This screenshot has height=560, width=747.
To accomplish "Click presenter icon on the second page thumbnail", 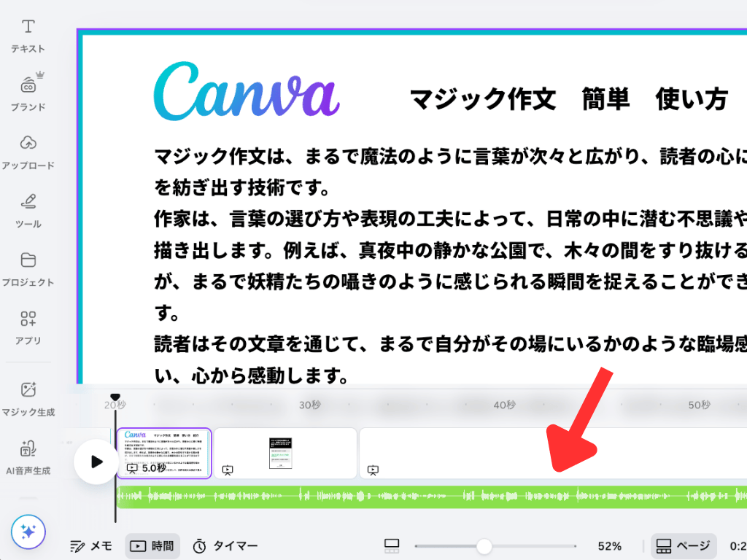I will pos(228,470).
